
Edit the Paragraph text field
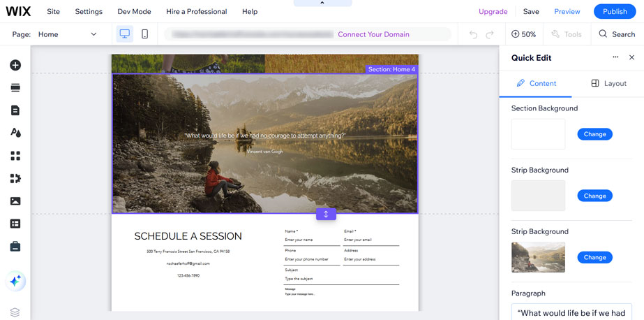point(571,312)
